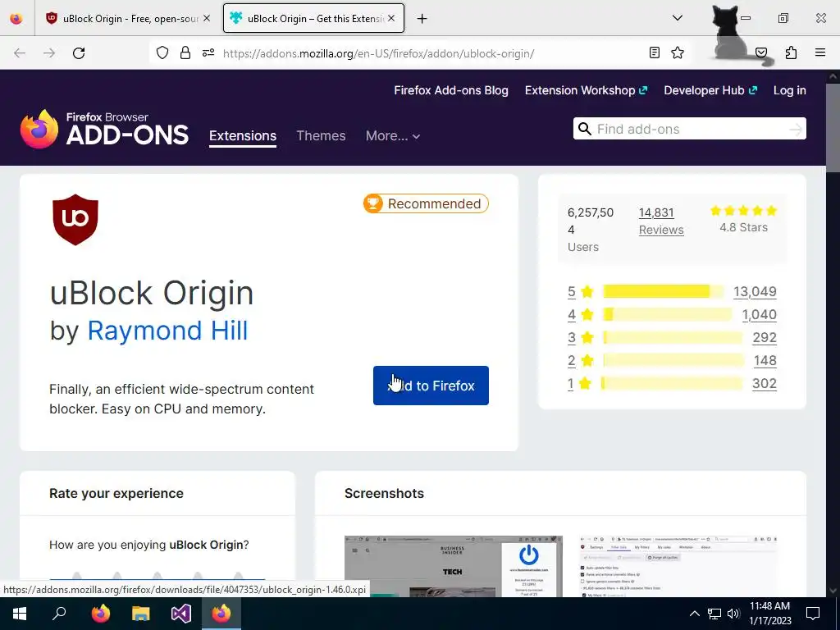Open Visual Studio from taskbar
This screenshot has width=840, height=630.
(x=181, y=614)
